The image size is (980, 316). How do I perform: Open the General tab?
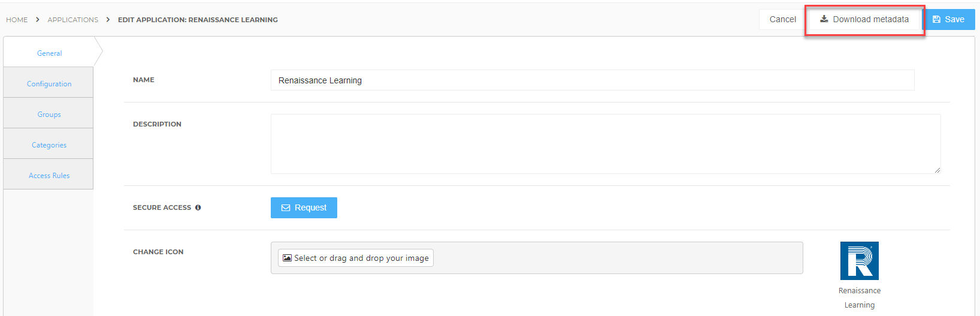pyautogui.click(x=49, y=53)
